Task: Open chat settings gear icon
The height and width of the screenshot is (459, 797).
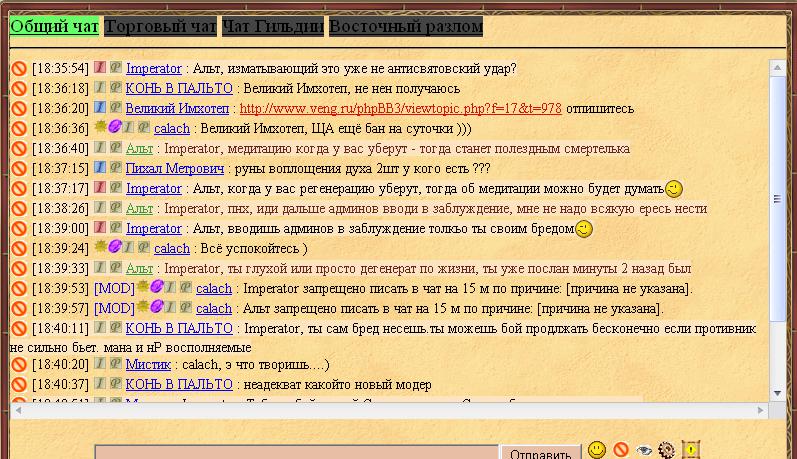Action: pyautogui.click(x=666, y=450)
